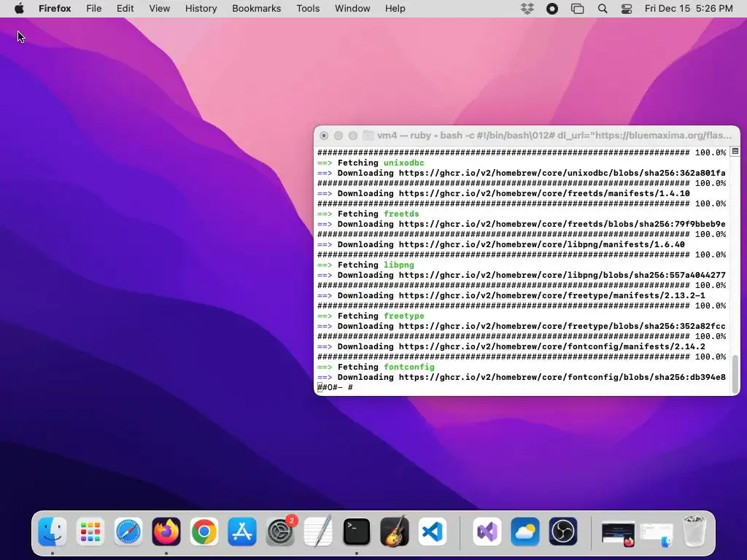Image resolution: width=747 pixels, height=560 pixels.
Task: Minimize the Terminal window
Action: click(338, 136)
